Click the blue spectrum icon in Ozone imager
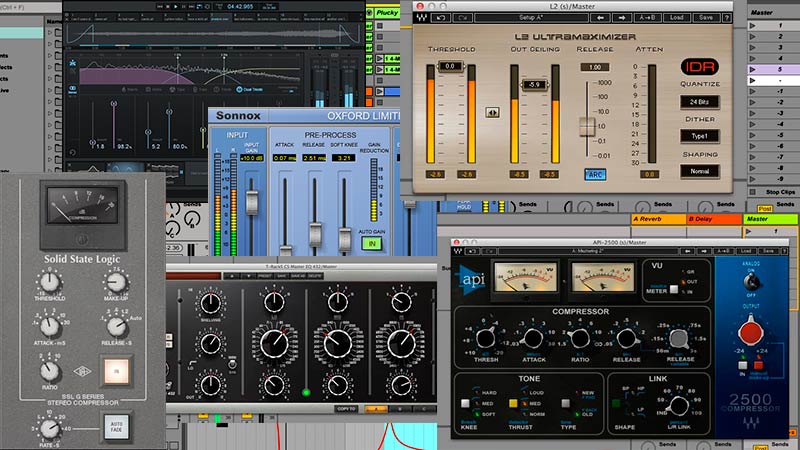The width and height of the screenshot is (800, 450). [x=72, y=63]
